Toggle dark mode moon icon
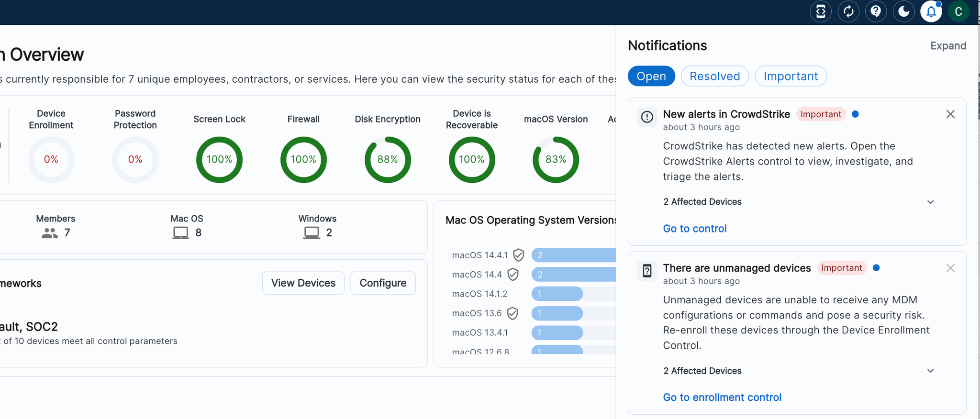The image size is (980, 419). 903,11
